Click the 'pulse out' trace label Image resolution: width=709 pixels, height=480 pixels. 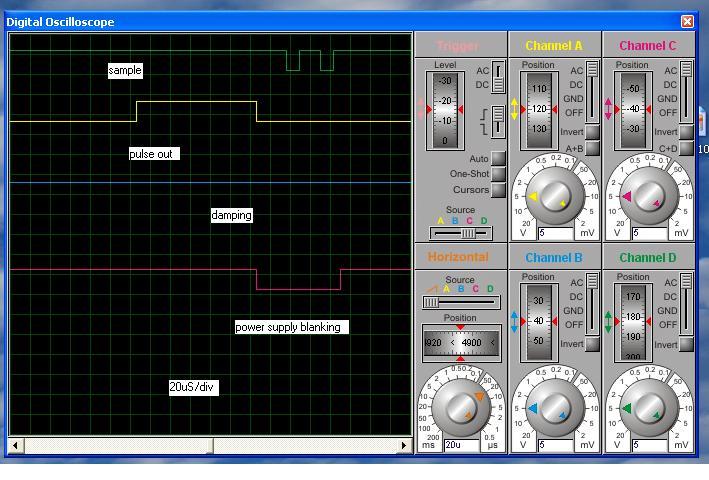click(154, 154)
